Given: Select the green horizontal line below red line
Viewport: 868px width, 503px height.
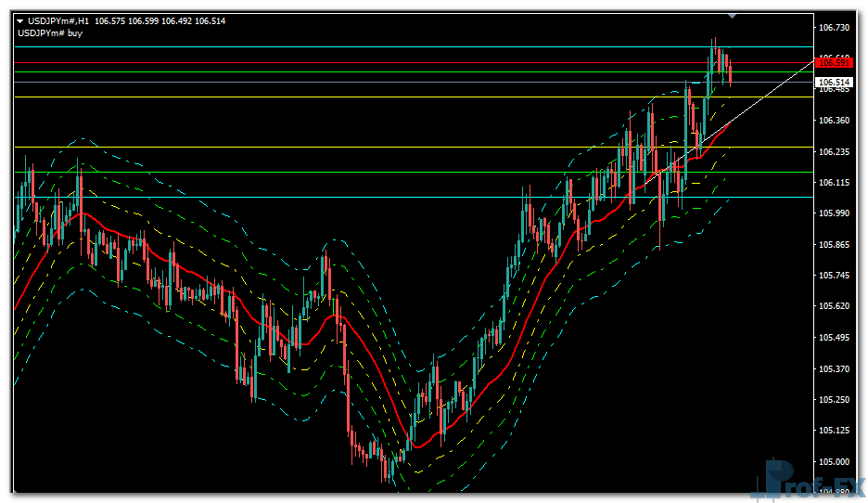Looking at the screenshot, I should (x=371, y=72).
